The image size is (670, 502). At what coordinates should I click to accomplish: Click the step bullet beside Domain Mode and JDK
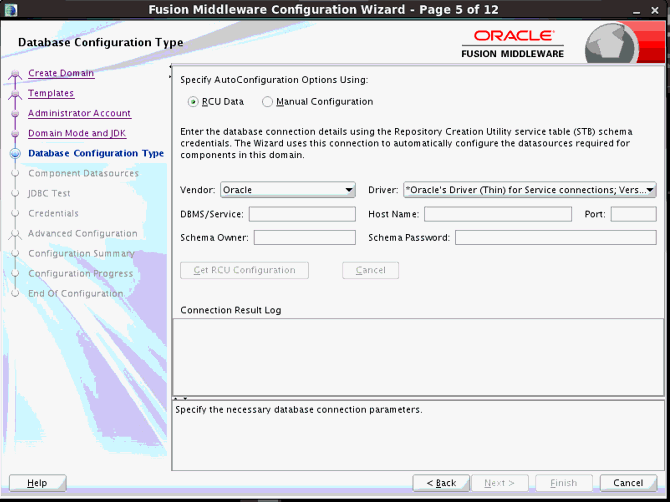[15, 134]
